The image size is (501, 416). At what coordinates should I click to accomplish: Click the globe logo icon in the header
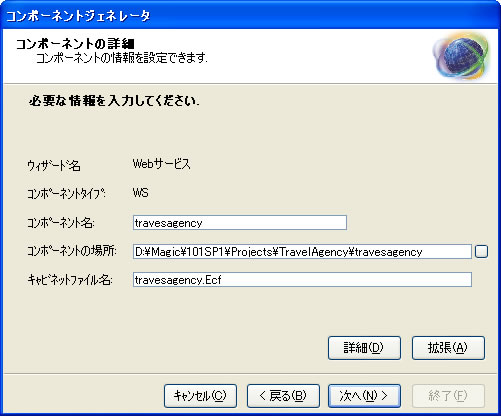[x=463, y=56]
